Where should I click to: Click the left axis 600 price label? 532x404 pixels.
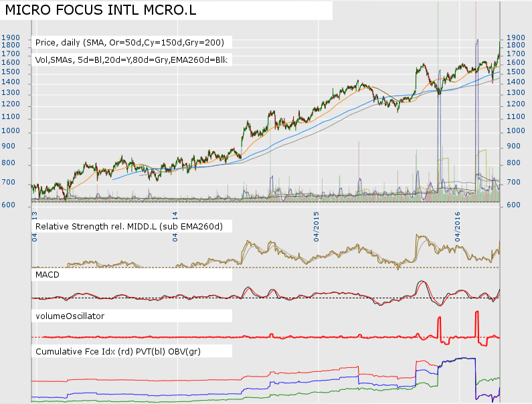coord(9,205)
